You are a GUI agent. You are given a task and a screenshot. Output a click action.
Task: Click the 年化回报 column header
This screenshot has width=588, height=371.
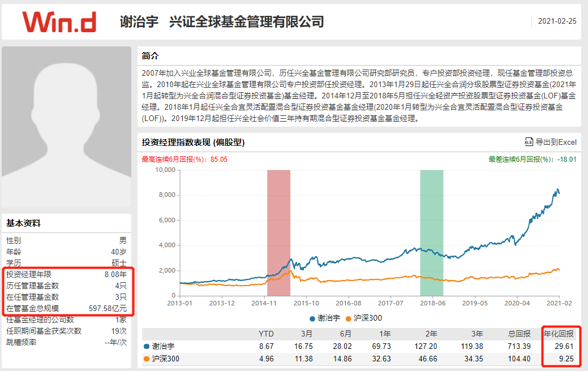coord(559,334)
